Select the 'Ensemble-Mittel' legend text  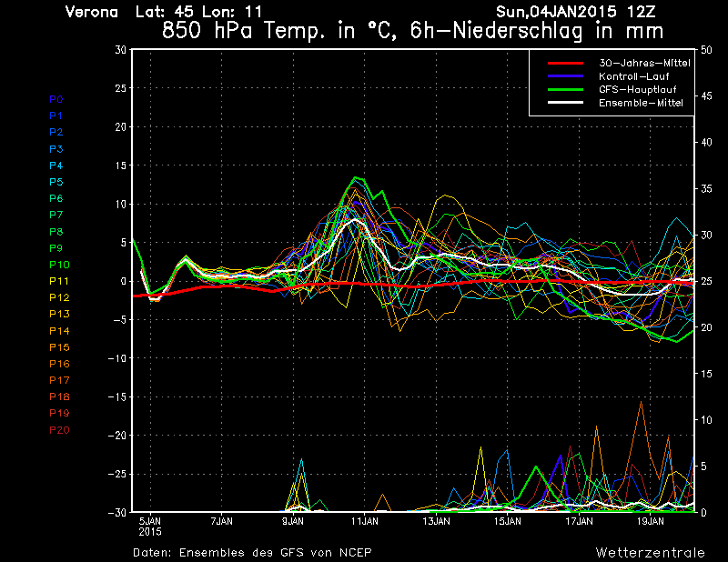(641, 103)
